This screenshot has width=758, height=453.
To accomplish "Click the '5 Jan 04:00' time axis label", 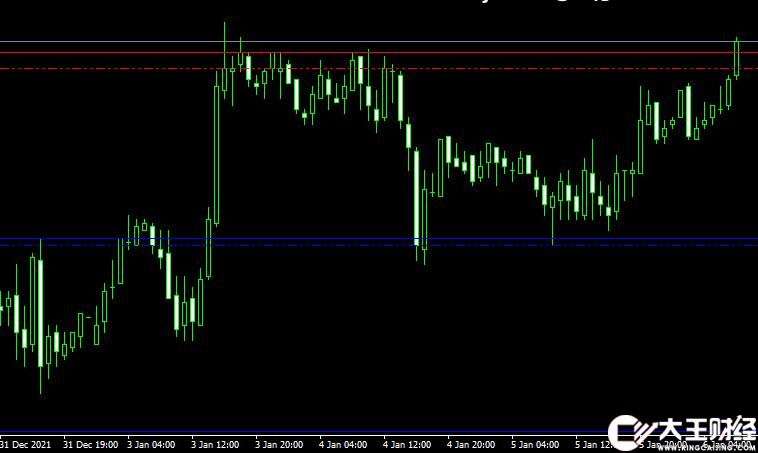I will point(535,444).
